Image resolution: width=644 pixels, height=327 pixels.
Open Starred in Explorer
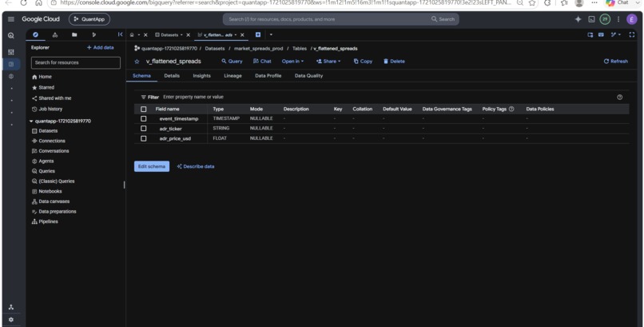coord(43,87)
